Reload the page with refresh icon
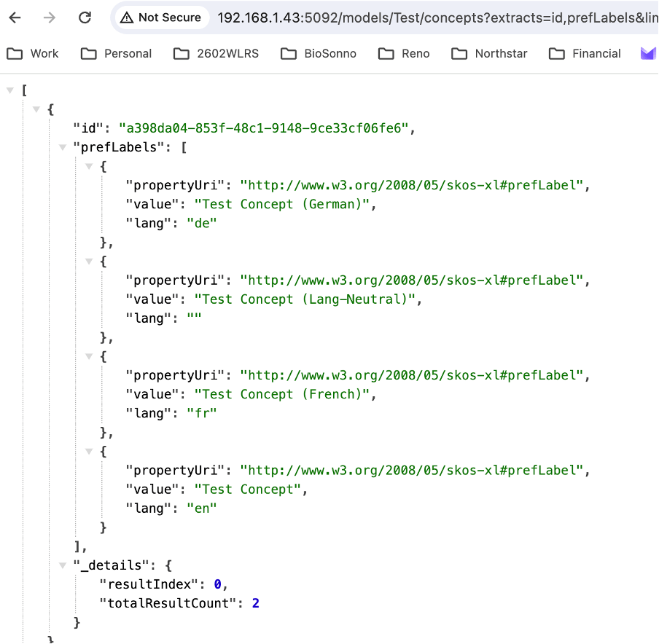 click(x=85, y=17)
